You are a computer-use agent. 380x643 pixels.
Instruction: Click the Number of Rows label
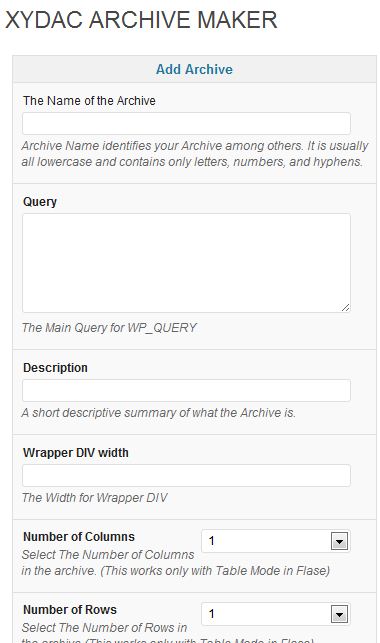(x=70, y=610)
